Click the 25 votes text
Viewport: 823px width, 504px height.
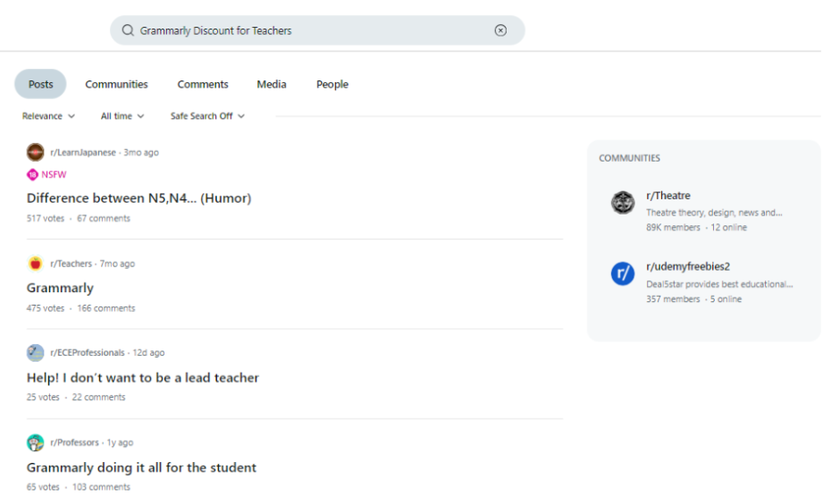coord(43,398)
